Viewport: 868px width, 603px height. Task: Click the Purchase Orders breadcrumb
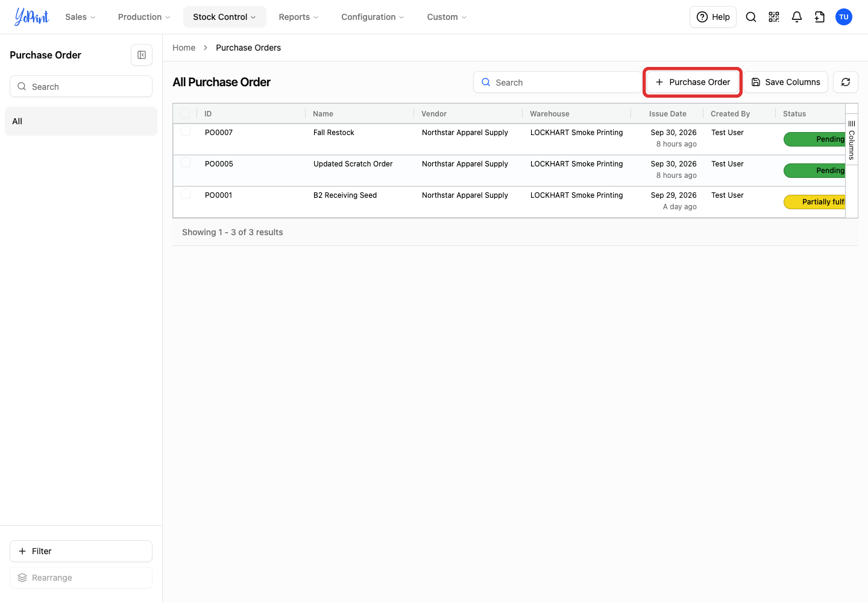pos(248,48)
